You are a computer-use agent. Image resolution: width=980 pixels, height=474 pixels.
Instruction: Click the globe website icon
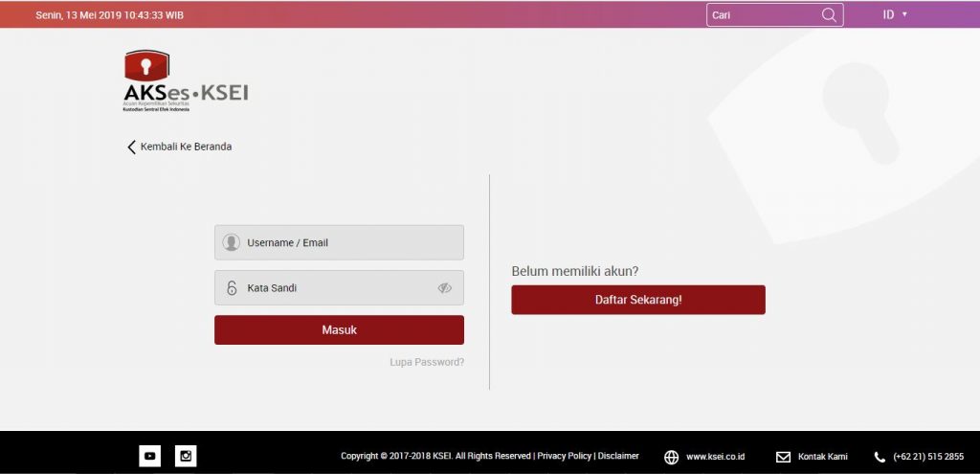(672, 457)
